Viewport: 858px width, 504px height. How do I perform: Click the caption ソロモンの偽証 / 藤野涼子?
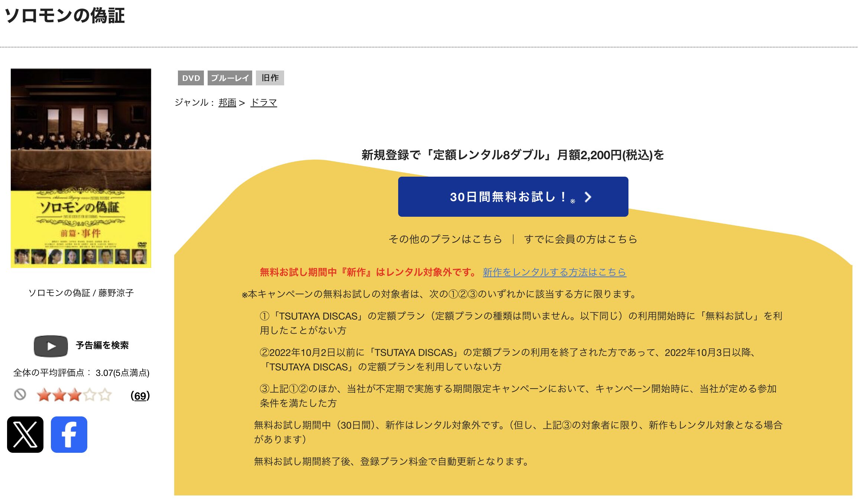point(81,293)
